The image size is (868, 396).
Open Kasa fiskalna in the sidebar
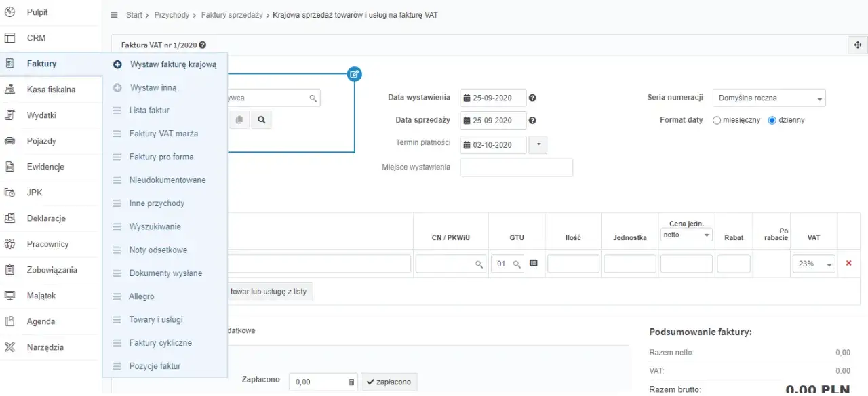(x=51, y=90)
